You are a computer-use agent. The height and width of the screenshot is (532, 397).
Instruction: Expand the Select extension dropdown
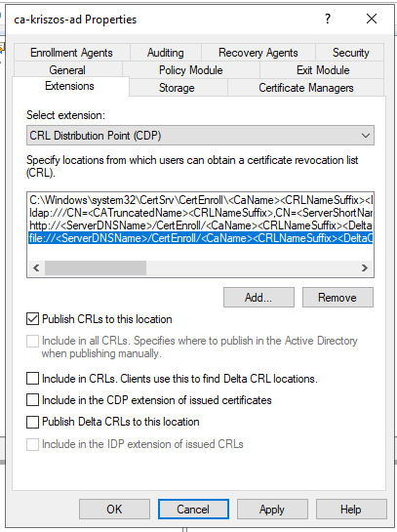200,136
